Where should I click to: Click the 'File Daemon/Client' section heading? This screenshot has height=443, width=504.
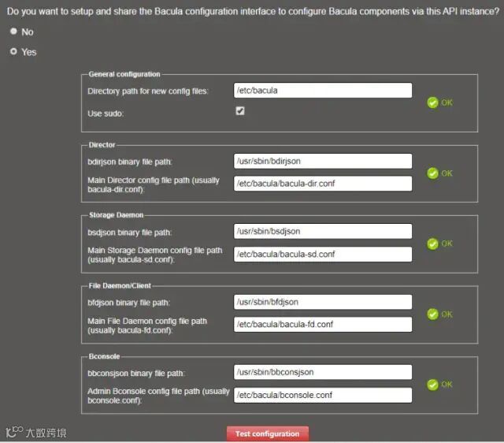120,285
